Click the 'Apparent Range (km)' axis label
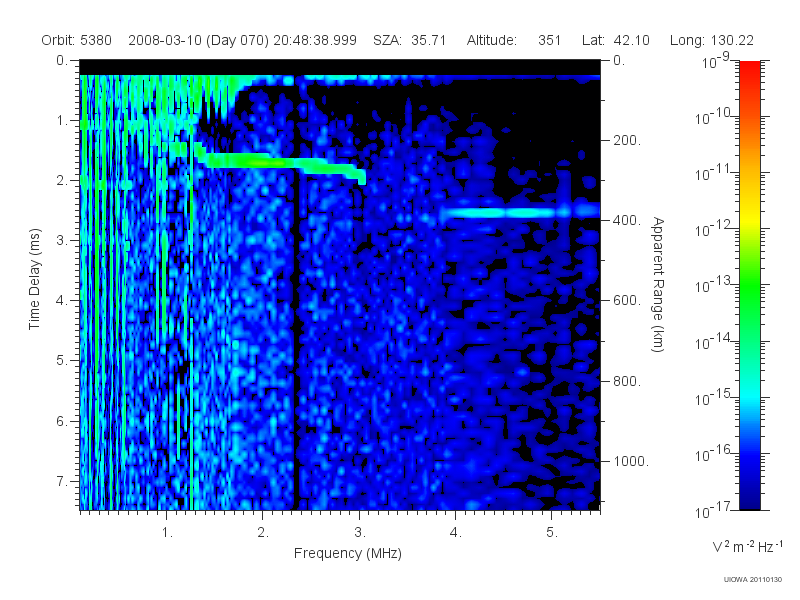This screenshot has height=600, width=800. point(658,284)
